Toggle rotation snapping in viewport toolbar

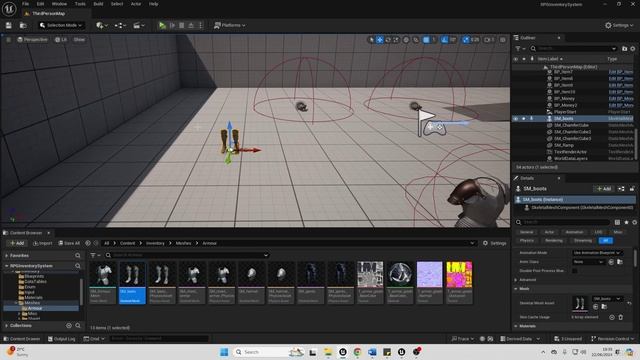[444, 40]
